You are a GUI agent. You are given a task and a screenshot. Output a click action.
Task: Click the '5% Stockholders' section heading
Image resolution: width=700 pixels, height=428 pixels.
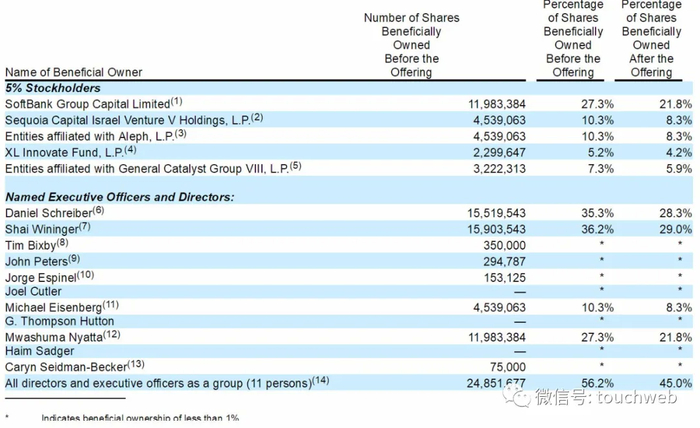(x=48, y=88)
